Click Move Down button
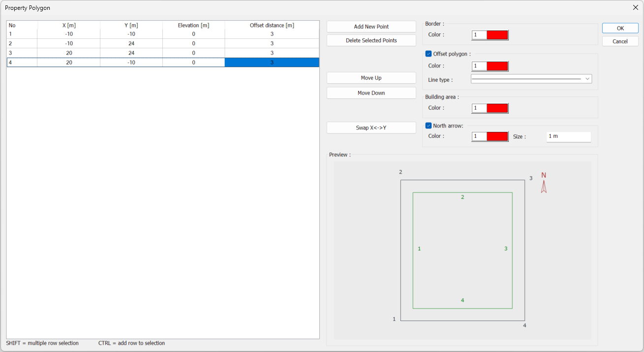Viewport: 644px width, 352px height. point(371,93)
